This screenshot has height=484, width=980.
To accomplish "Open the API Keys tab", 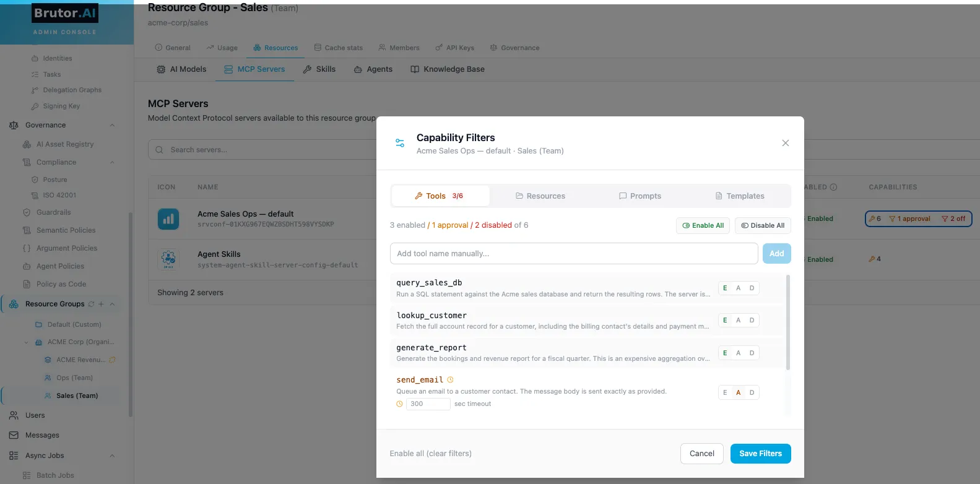I will [x=454, y=48].
